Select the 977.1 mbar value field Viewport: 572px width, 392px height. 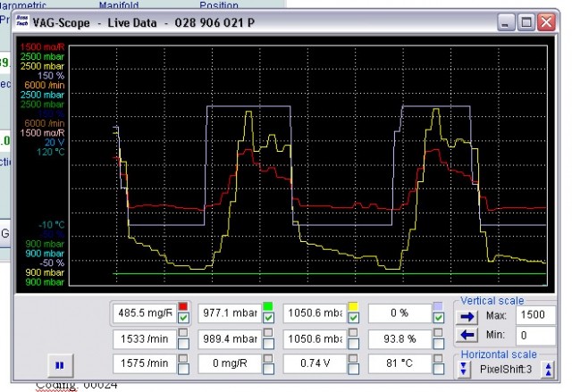point(230,313)
